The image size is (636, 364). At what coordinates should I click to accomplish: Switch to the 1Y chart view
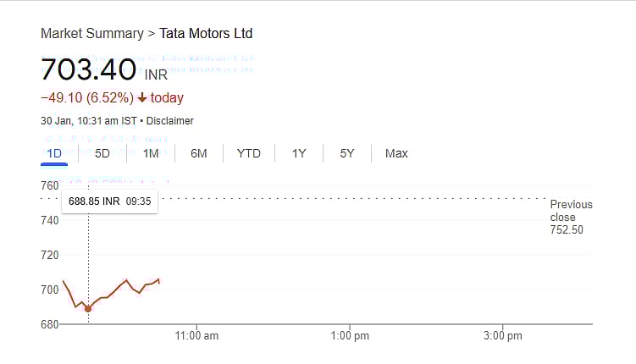coord(299,153)
